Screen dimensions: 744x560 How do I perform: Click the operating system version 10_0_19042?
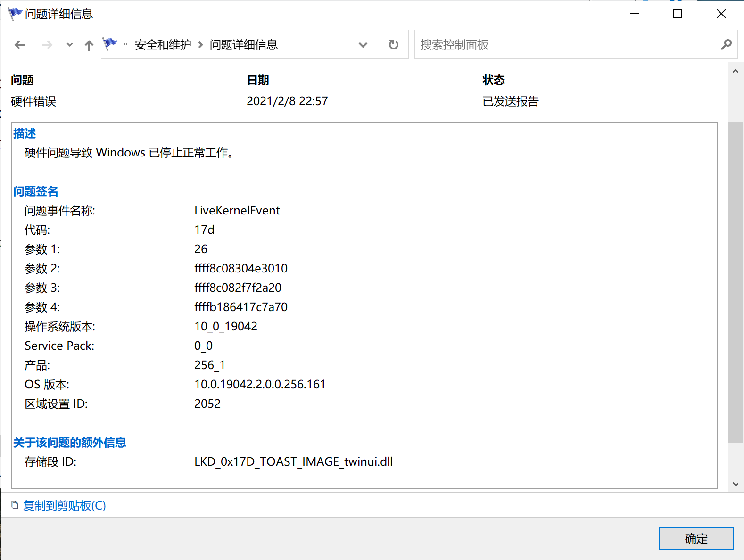(226, 326)
